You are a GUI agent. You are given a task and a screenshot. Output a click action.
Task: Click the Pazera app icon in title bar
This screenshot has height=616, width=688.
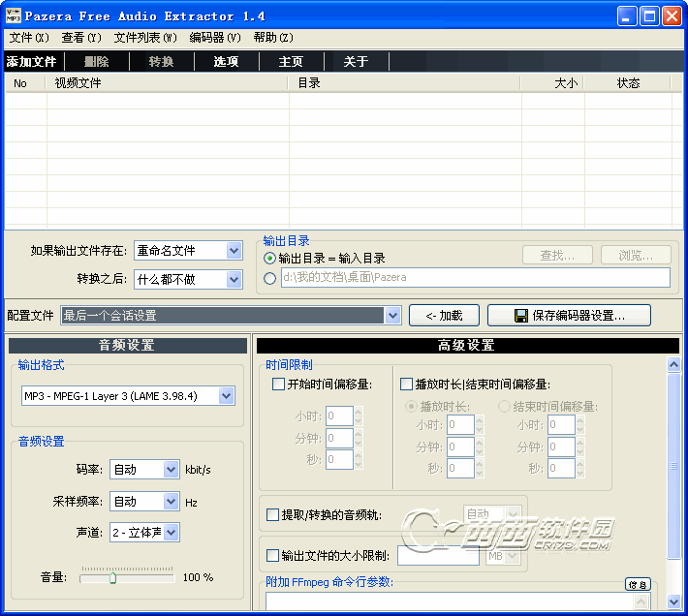coord(14,16)
